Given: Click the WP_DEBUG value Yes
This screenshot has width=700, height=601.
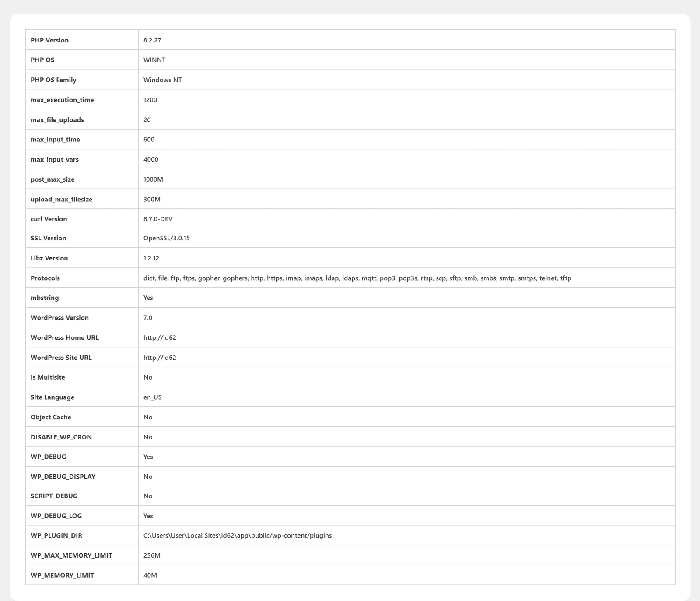Looking at the screenshot, I should point(148,457).
